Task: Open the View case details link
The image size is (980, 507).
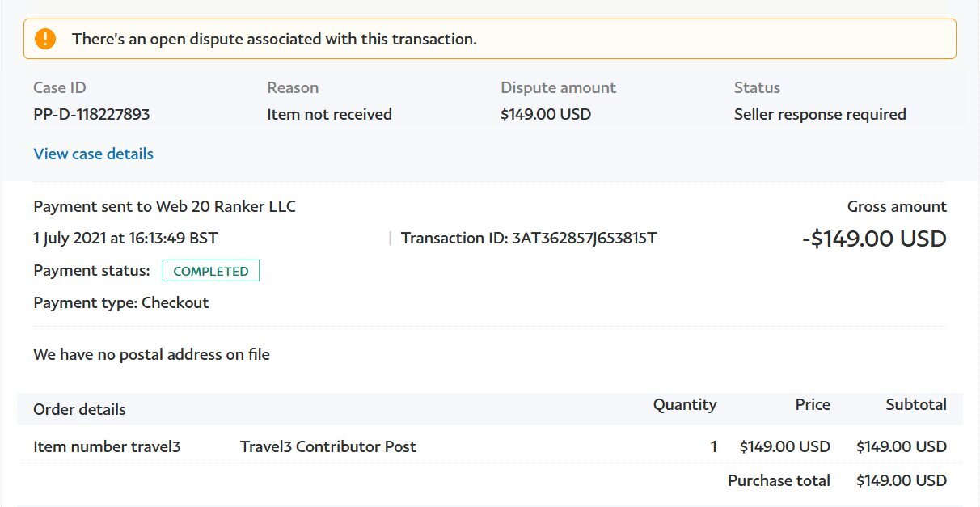Action: point(93,154)
